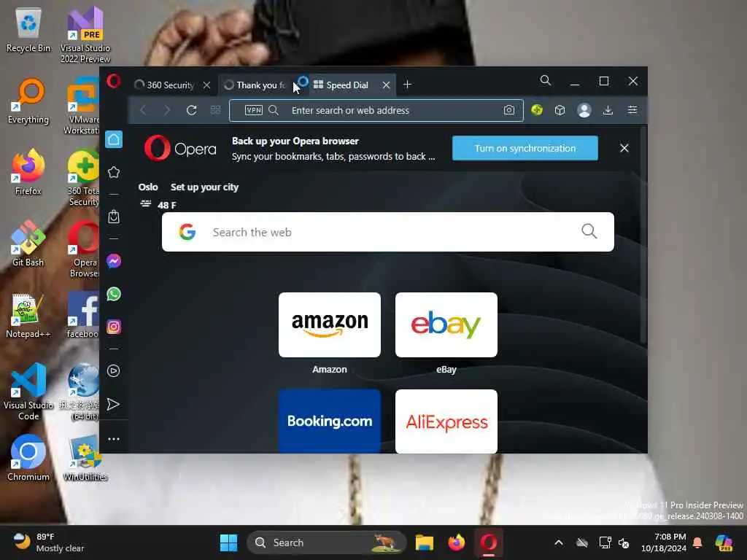Open the Amazon speed dial tile
This screenshot has width=747, height=560.
click(330, 324)
